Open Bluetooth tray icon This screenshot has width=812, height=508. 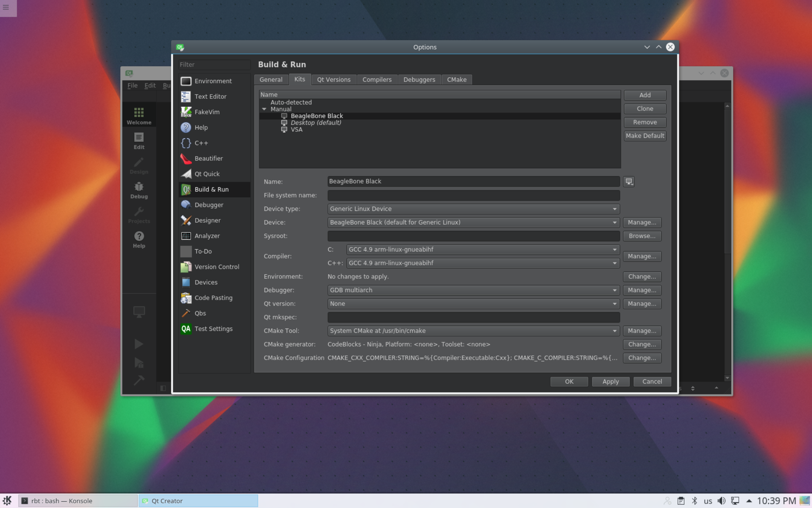[694, 501]
